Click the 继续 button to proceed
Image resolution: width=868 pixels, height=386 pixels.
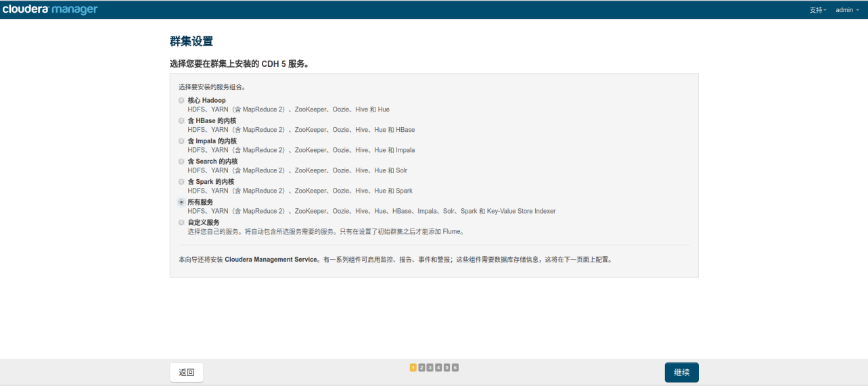point(681,372)
